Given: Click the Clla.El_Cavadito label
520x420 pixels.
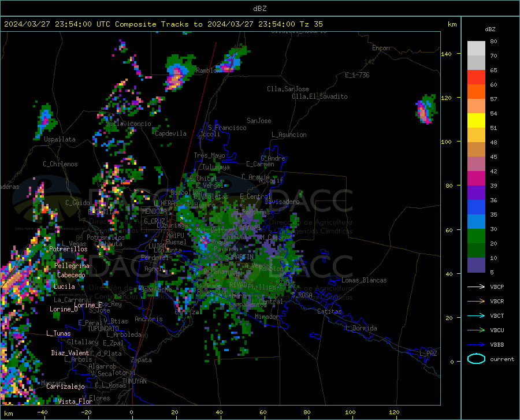Looking at the screenshot, I should [x=320, y=96].
